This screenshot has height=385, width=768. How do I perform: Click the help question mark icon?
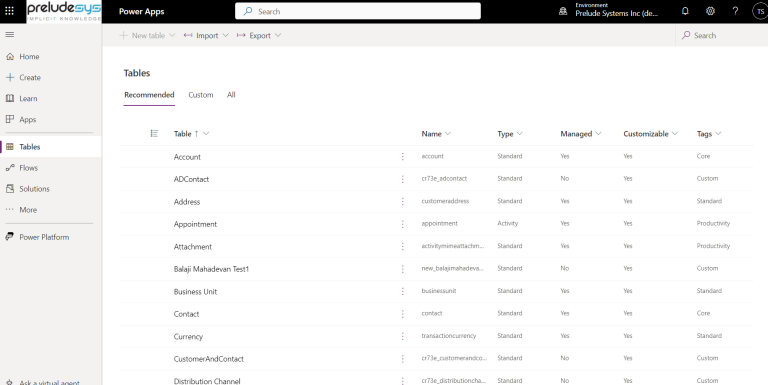pos(735,11)
